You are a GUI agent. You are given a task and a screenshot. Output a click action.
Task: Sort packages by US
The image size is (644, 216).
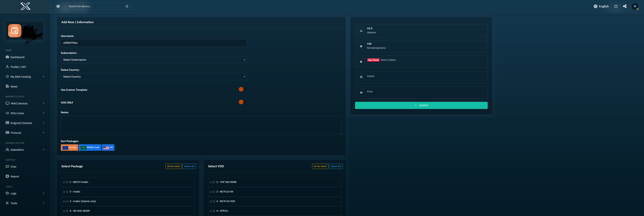[x=108, y=148]
